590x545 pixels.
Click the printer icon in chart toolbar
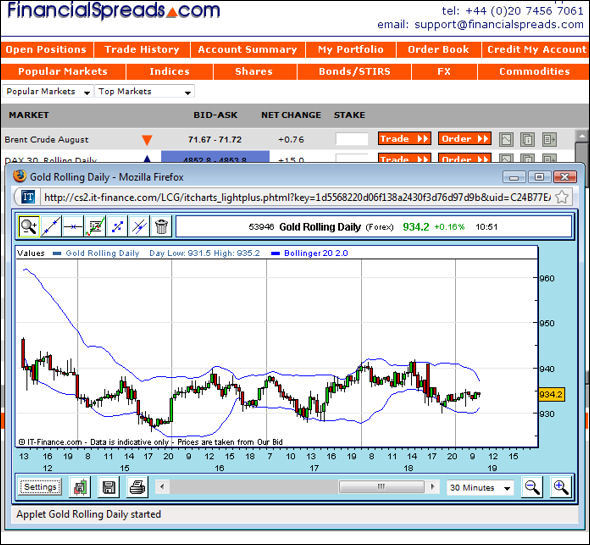tap(137, 487)
